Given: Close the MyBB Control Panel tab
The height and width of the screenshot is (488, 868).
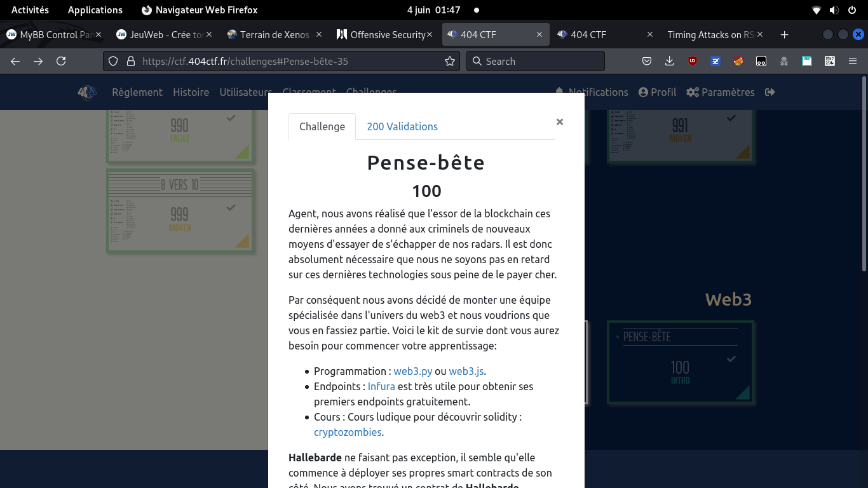Looking at the screenshot, I should pos(98,34).
